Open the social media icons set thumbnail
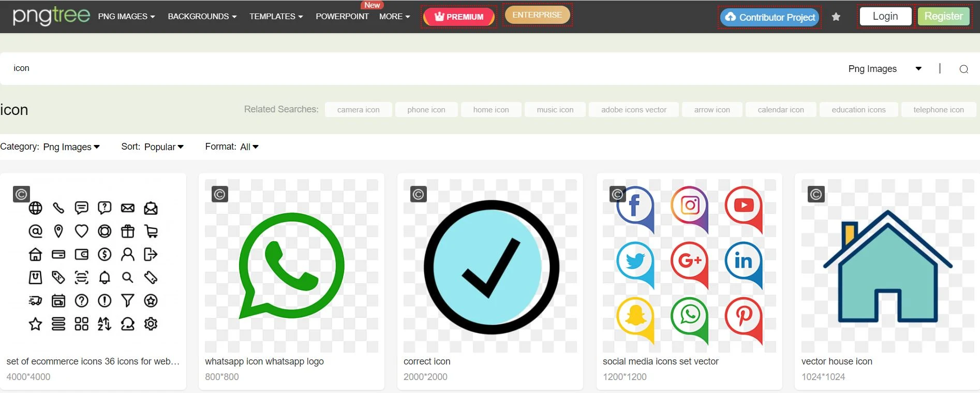 click(689, 266)
